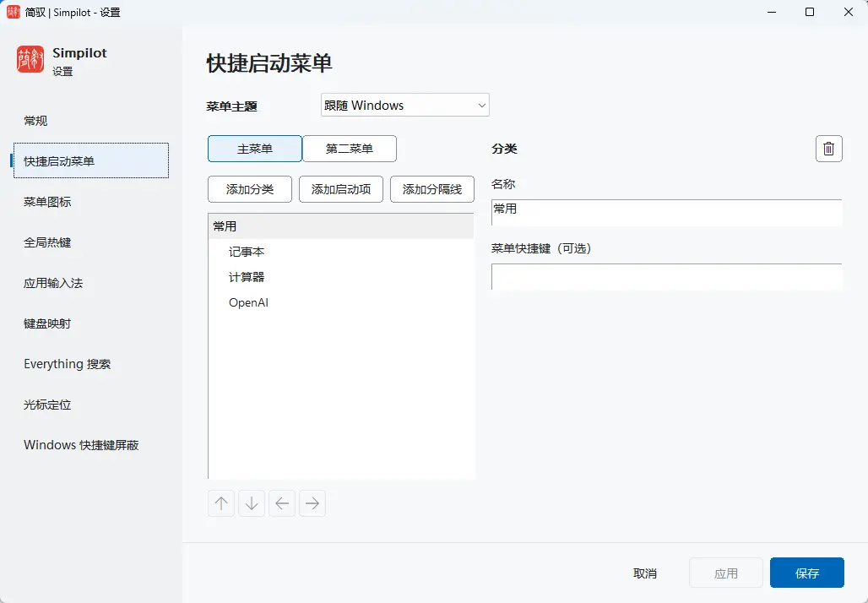868x603 pixels.
Task: Click 取消 to cancel changes
Action: (x=645, y=573)
